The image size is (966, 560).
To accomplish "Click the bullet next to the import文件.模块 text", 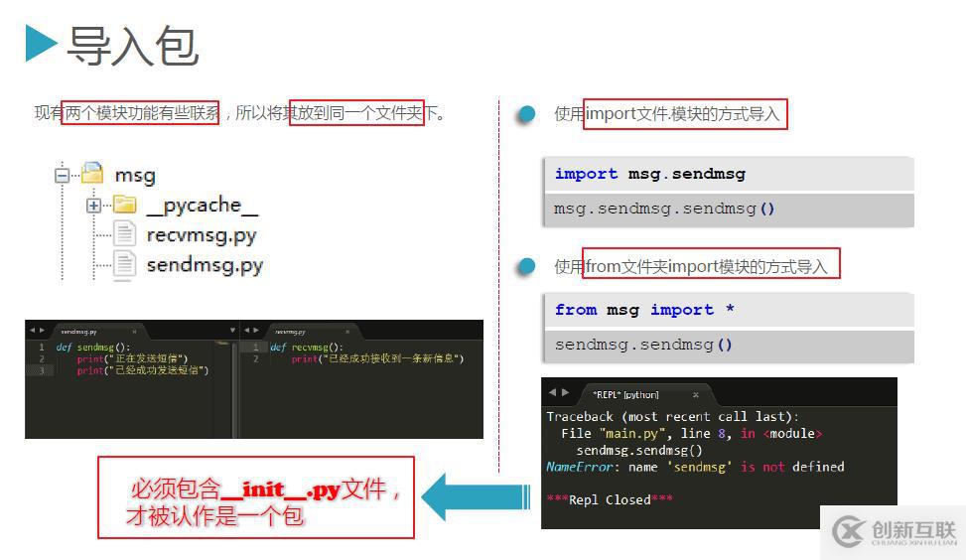I will 527,114.
